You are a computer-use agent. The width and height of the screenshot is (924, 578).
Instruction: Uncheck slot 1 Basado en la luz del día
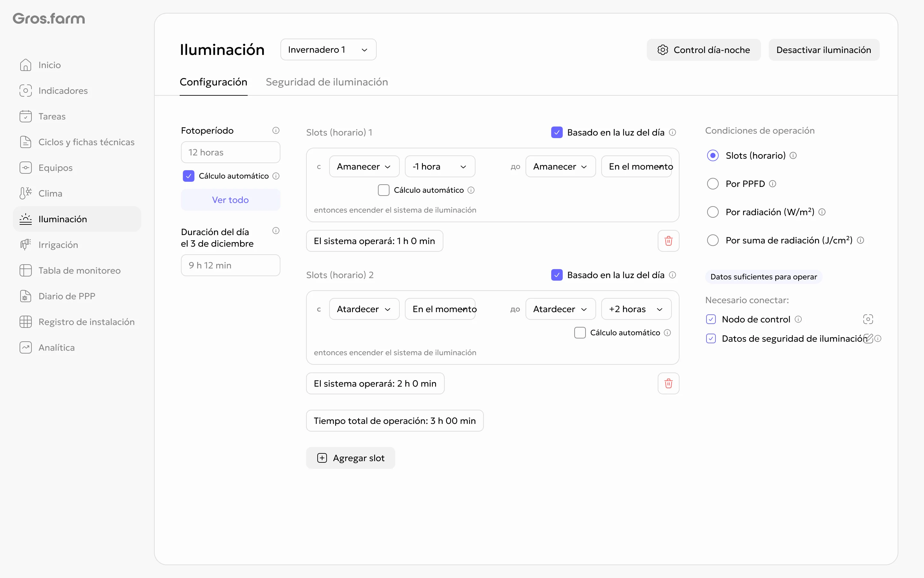tap(557, 132)
